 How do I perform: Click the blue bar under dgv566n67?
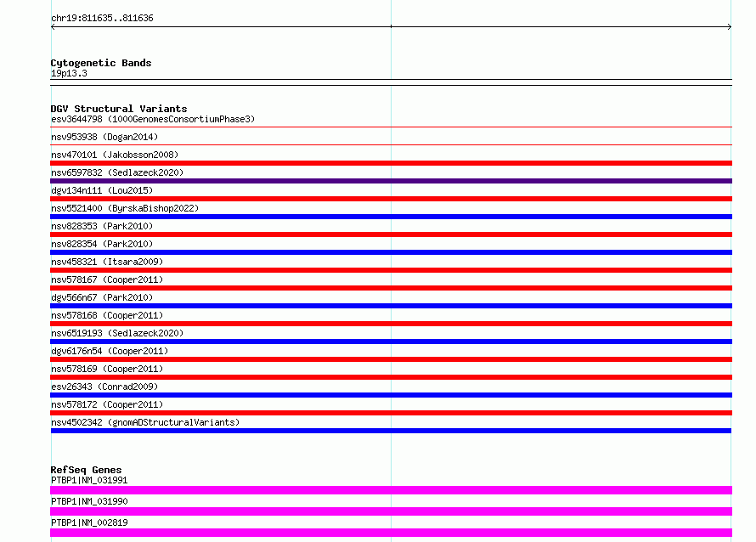(x=391, y=306)
